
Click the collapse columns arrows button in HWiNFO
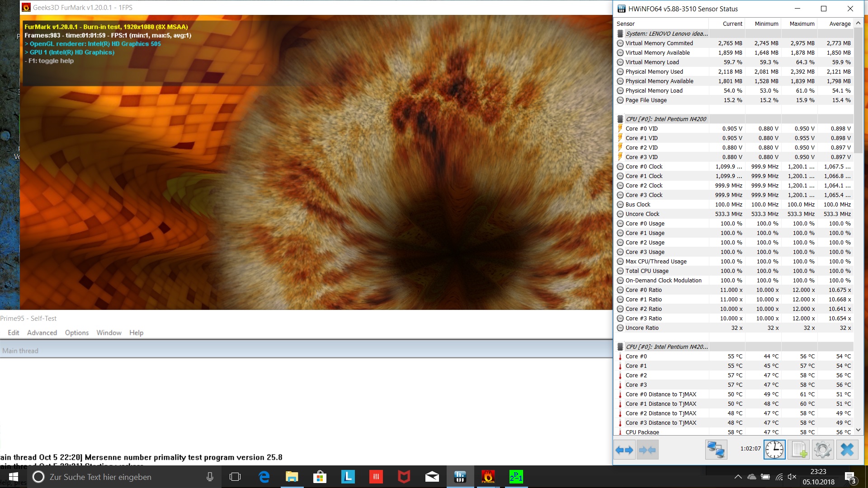pos(647,450)
